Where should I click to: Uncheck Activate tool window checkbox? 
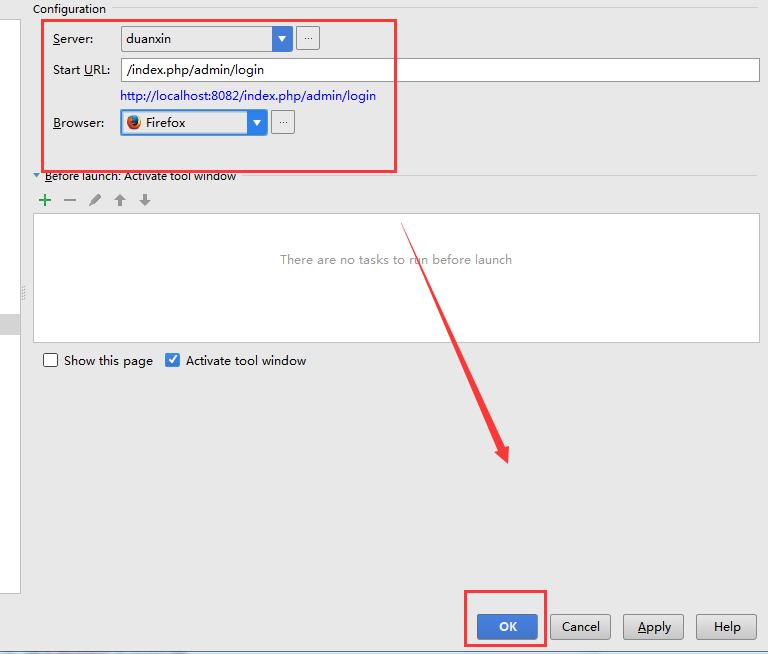click(x=172, y=360)
